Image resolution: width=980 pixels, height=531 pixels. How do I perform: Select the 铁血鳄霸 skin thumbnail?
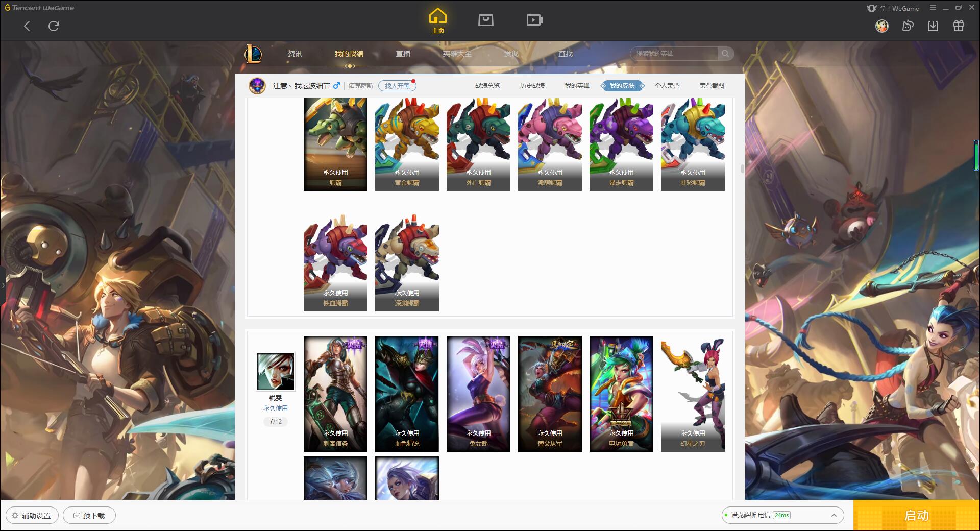tap(335, 263)
